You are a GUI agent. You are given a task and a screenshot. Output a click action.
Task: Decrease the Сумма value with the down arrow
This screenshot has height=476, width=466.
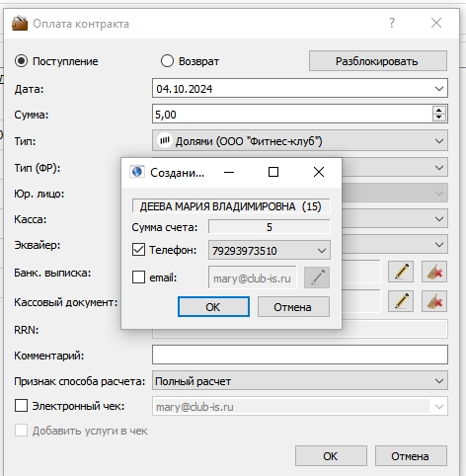tap(439, 118)
